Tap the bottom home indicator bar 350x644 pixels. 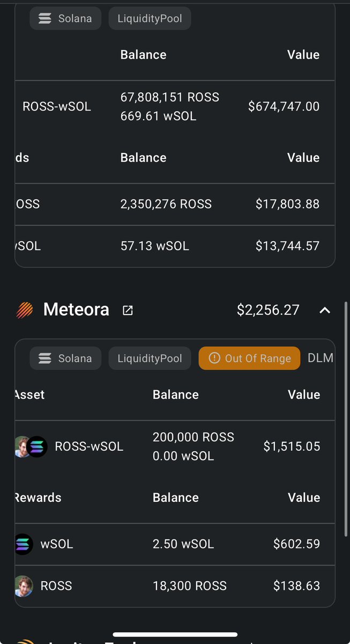[x=175, y=634]
